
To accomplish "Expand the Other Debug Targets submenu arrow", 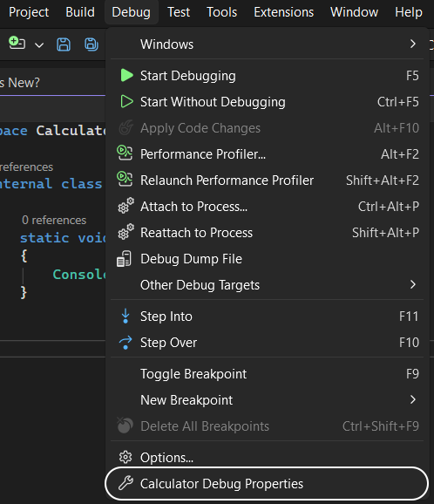I will tap(413, 284).
